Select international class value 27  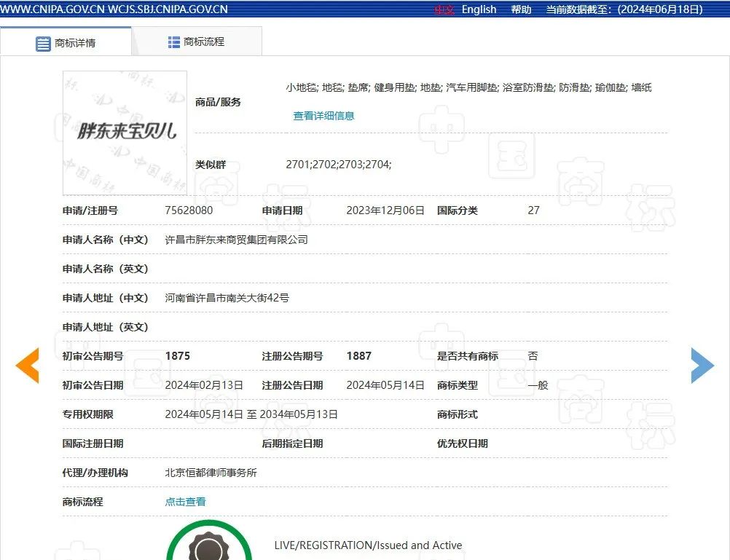coord(533,210)
